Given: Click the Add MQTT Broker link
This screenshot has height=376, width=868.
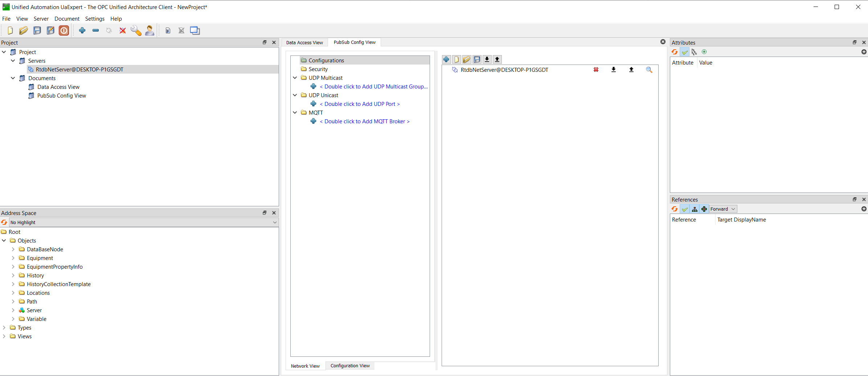Looking at the screenshot, I should pyautogui.click(x=365, y=121).
